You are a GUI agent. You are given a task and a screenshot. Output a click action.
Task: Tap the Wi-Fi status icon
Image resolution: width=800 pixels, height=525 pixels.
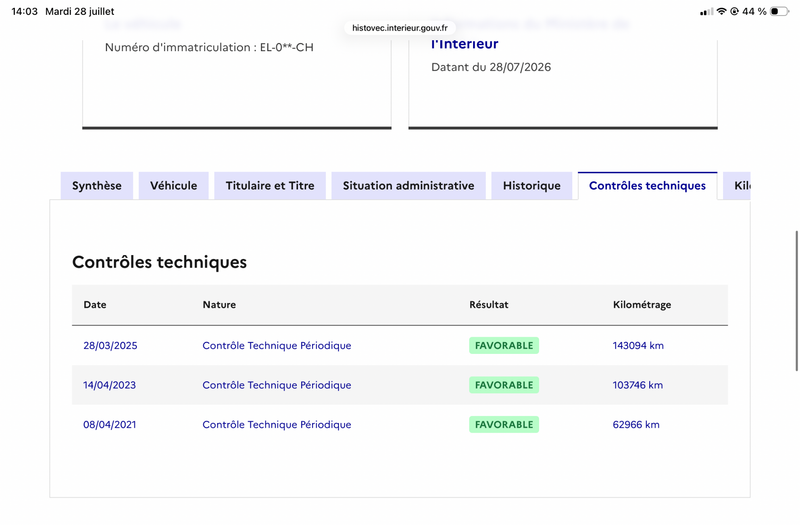pos(721,11)
